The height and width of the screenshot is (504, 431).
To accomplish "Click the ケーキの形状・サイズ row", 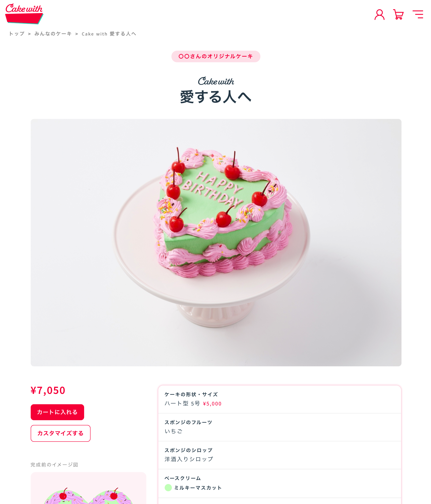I will [x=279, y=399].
